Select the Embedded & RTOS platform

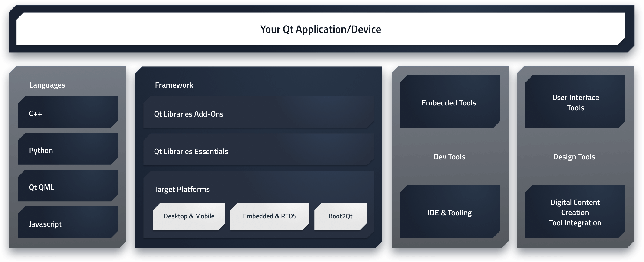[x=270, y=216]
